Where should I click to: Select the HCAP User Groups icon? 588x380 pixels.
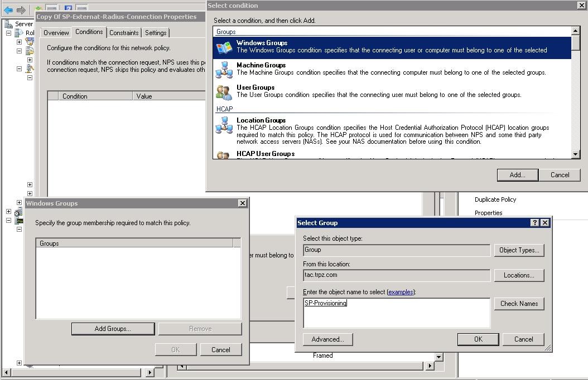[223, 156]
